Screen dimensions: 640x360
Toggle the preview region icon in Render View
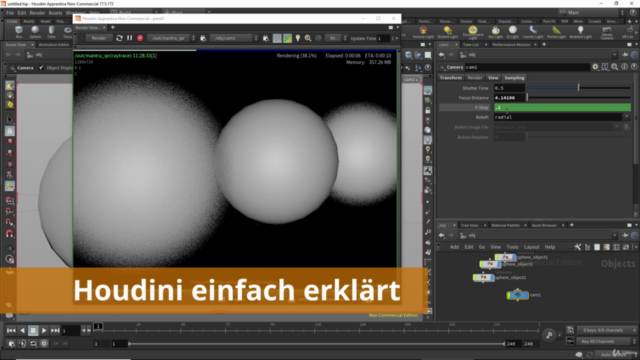click(277, 38)
